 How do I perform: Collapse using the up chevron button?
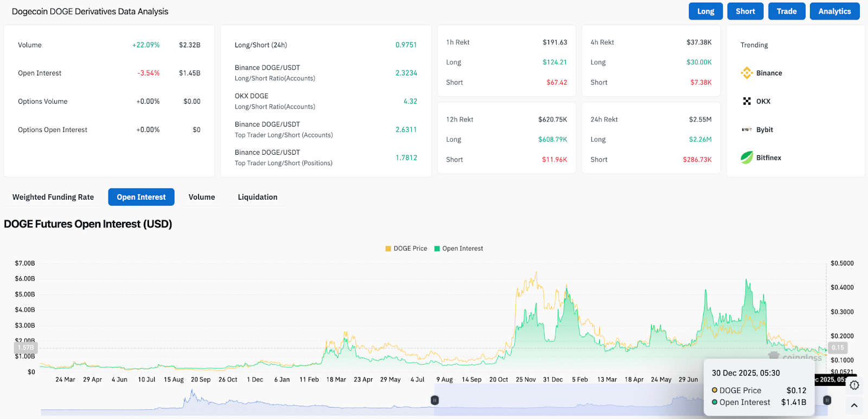point(854,405)
